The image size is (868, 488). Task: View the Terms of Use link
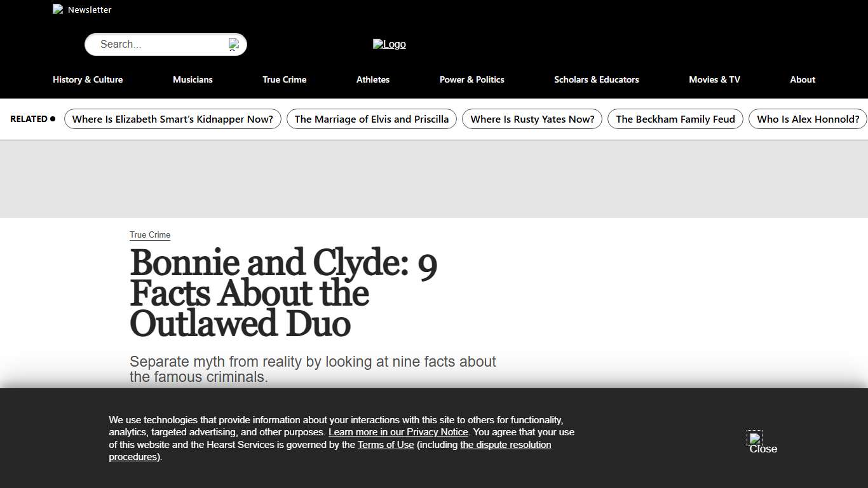[x=386, y=444]
